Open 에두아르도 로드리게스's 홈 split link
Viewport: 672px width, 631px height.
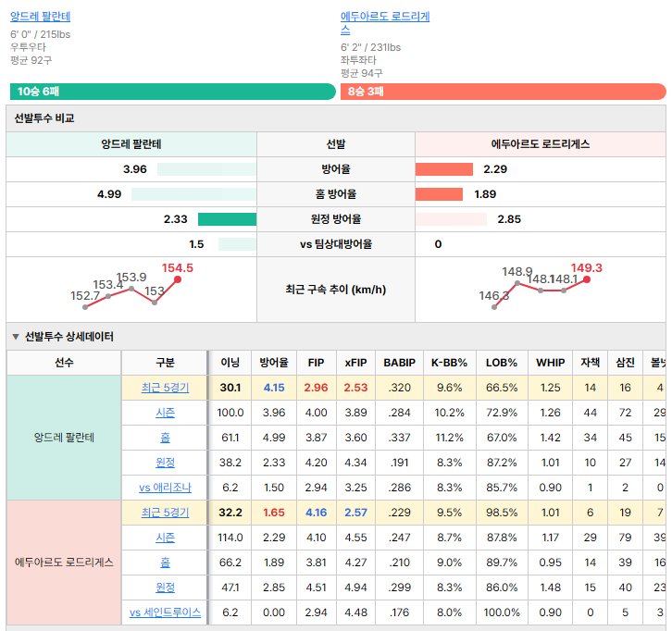click(165, 562)
